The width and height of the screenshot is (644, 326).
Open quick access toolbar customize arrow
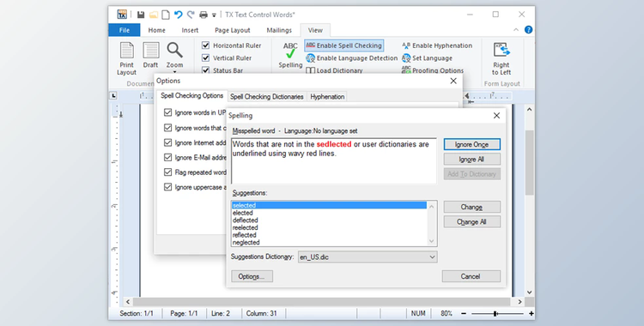(214, 15)
